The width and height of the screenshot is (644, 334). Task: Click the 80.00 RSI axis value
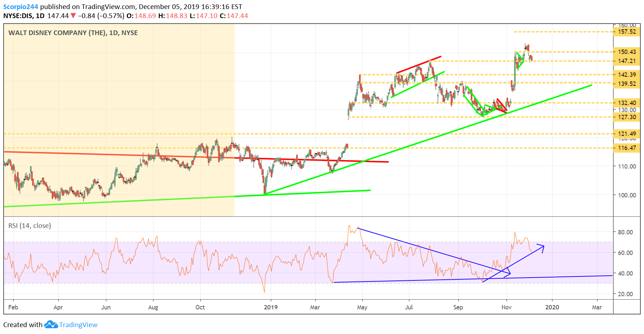(x=625, y=232)
